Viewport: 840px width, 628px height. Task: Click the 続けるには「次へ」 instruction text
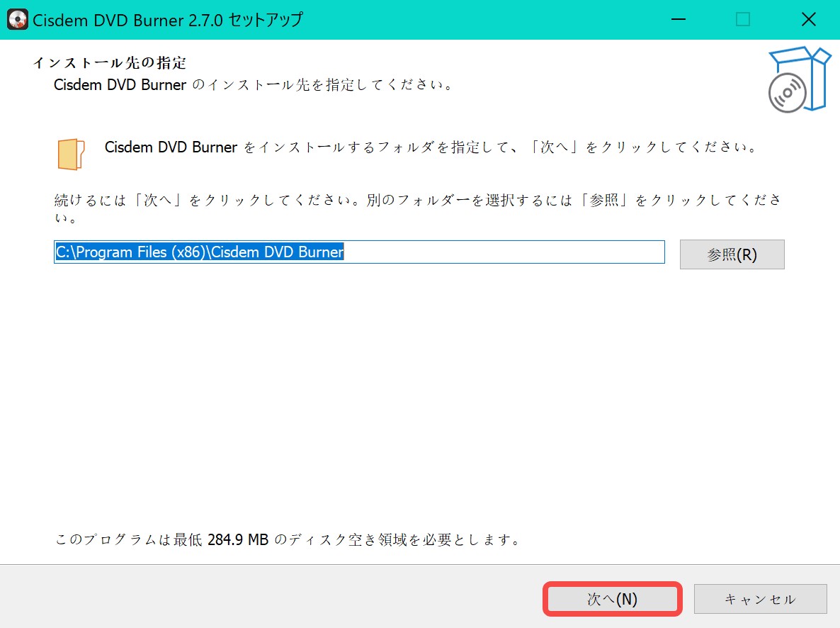[418, 208]
